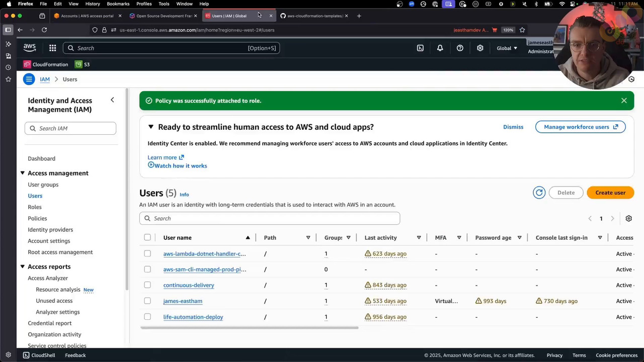Viewport: 644px width, 362px height.
Task: Click the Watch how it works link
Action: click(x=177, y=165)
